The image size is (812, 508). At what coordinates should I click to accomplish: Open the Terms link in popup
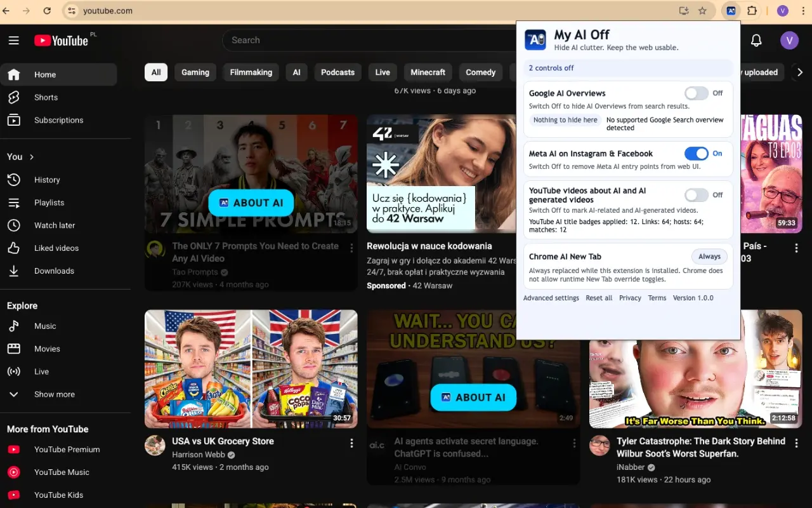pos(657,298)
